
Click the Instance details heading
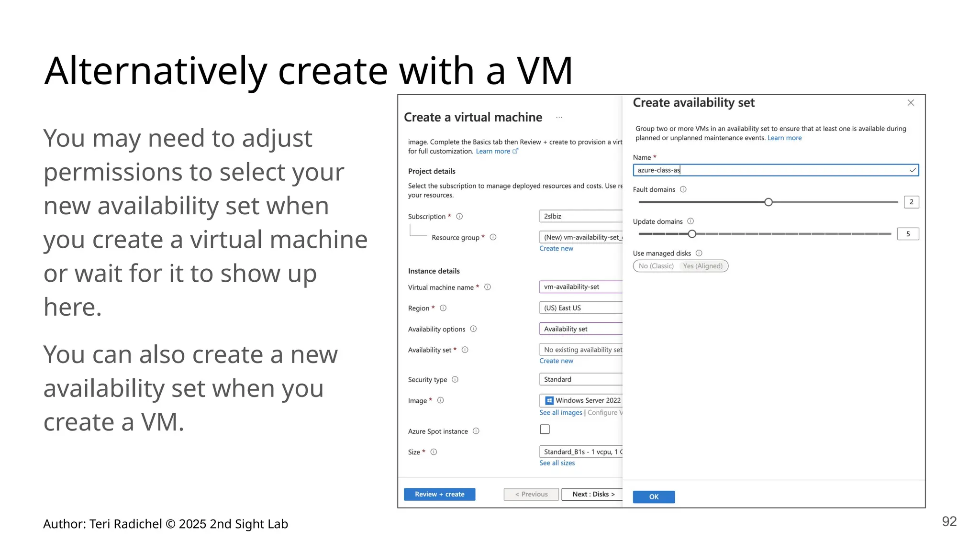pos(434,271)
